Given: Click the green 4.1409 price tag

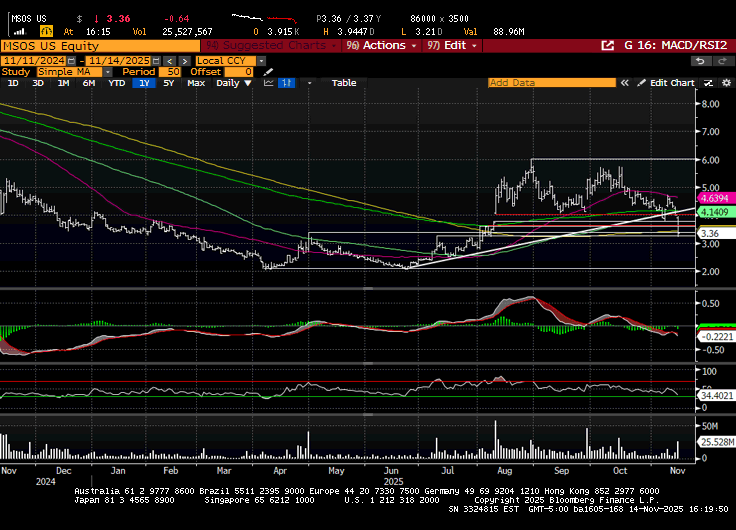Looking at the screenshot, I should pos(714,212).
